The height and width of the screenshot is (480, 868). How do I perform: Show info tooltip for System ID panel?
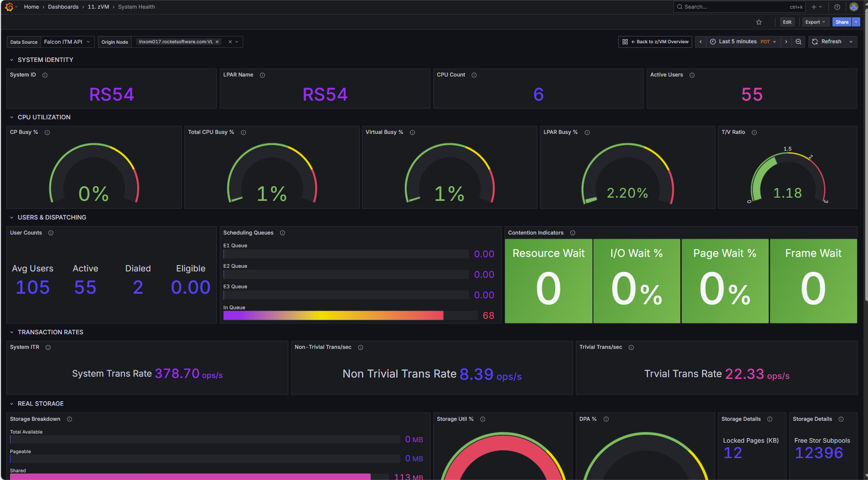[45, 75]
